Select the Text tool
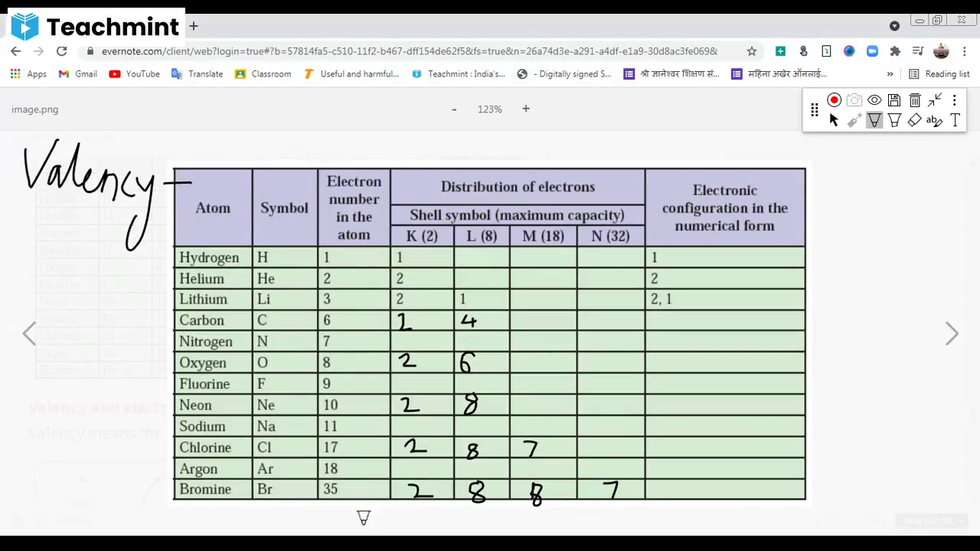This screenshot has height=551, width=980. [x=955, y=120]
